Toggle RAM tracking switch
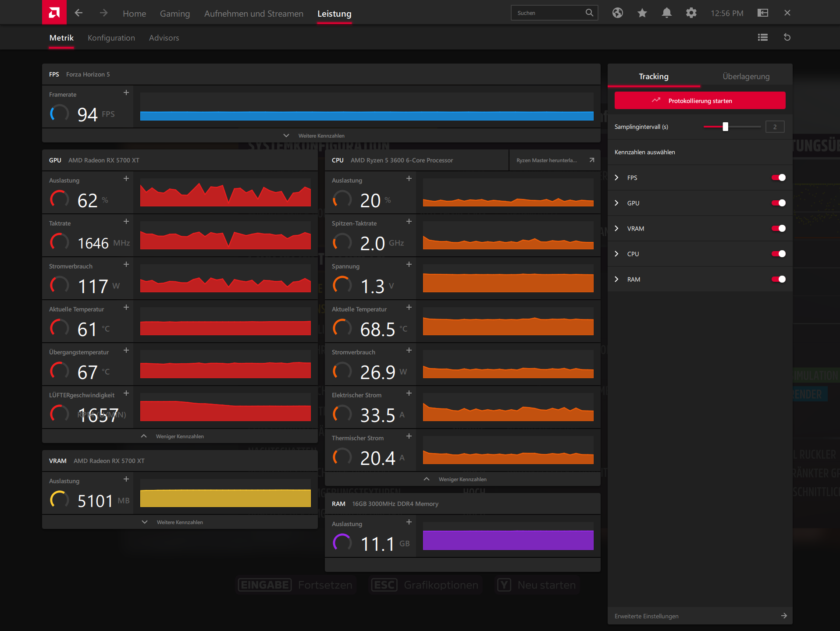The height and width of the screenshot is (631, 840). 779,279
